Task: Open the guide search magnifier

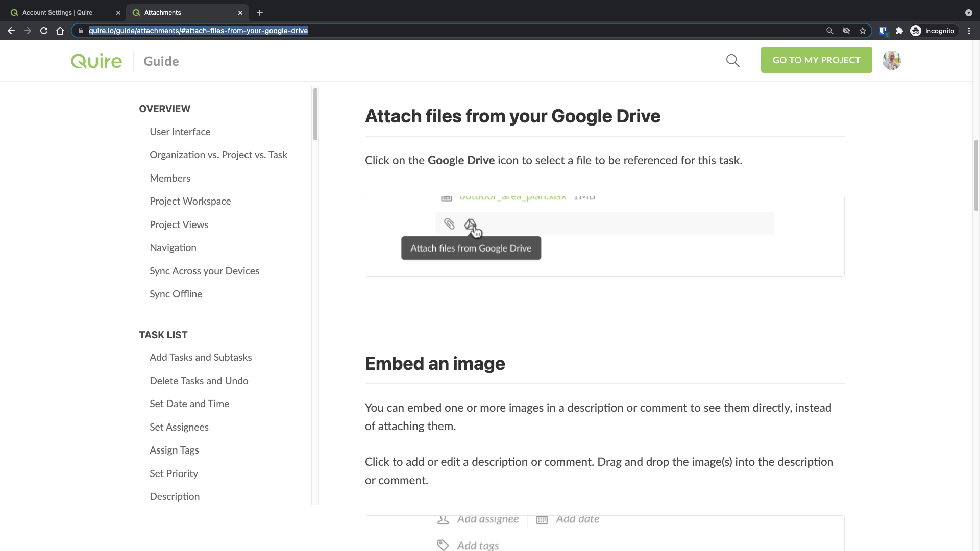Action: tap(733, 61)
